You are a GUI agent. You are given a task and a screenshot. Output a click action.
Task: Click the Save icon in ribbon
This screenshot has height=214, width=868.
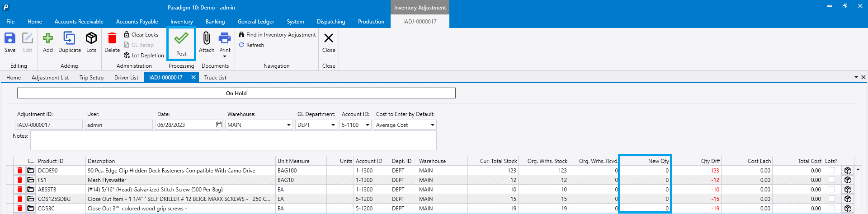pyautogui.click(x=10, y=39)
